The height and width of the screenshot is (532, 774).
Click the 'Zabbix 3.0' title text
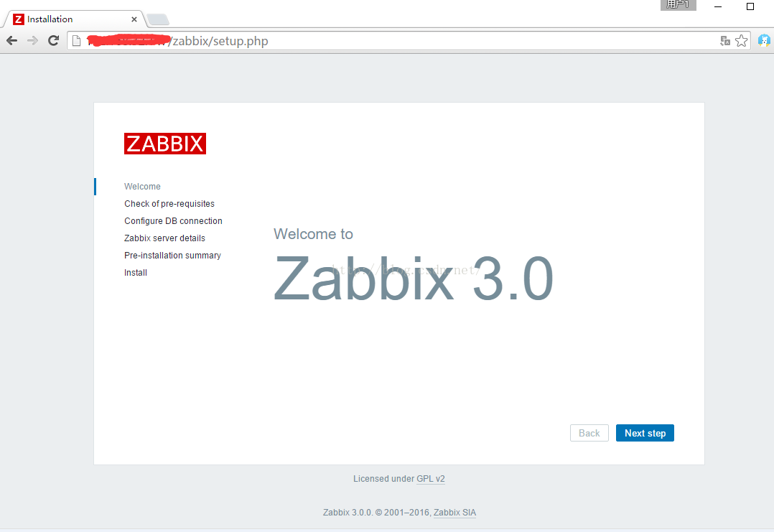pyautogui.click(x=413, y=279)
